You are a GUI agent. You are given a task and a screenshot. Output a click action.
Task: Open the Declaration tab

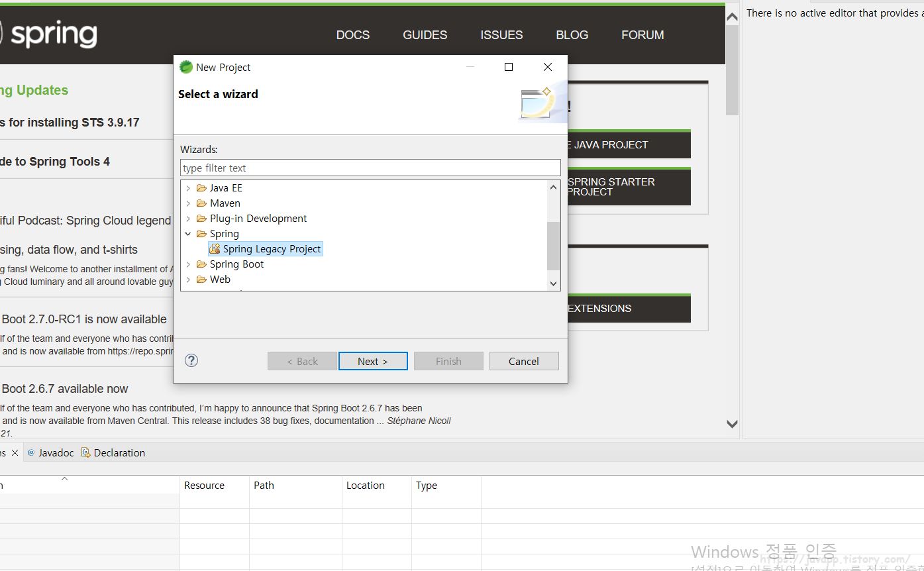113,453
